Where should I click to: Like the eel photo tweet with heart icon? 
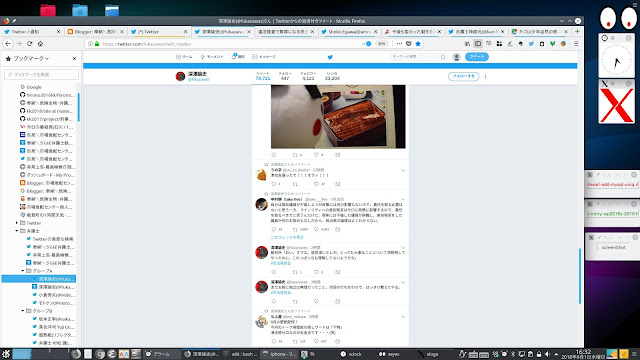316,155
